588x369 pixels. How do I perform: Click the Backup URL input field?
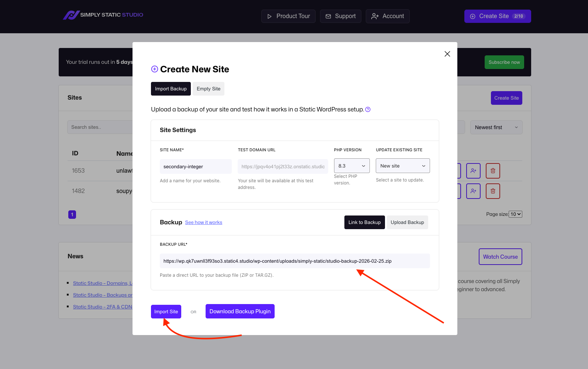[x=295, y=261]
